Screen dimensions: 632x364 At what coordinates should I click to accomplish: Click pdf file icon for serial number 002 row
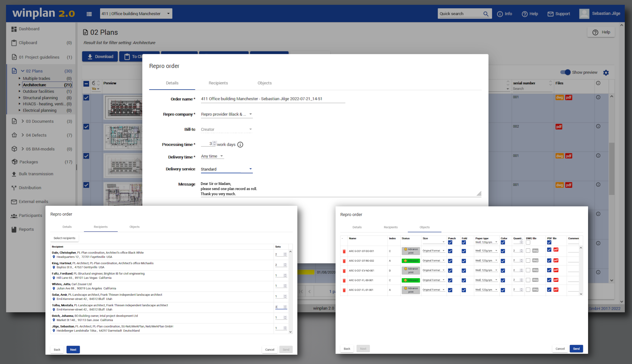559,127
